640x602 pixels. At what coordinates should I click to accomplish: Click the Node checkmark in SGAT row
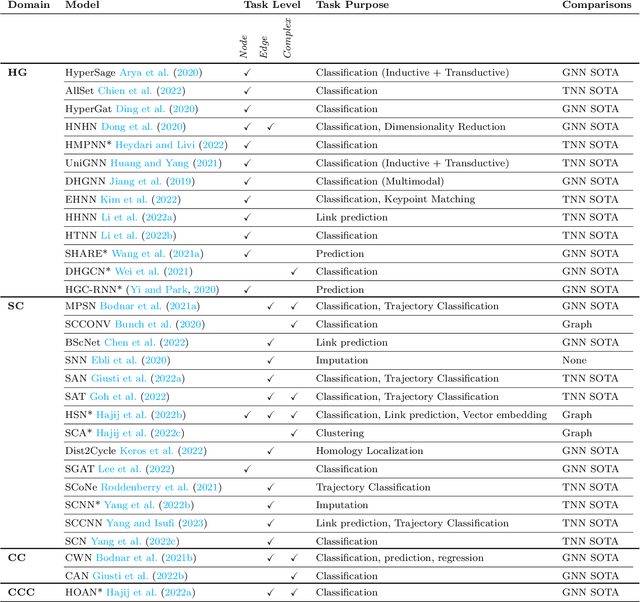pos(247,469)
